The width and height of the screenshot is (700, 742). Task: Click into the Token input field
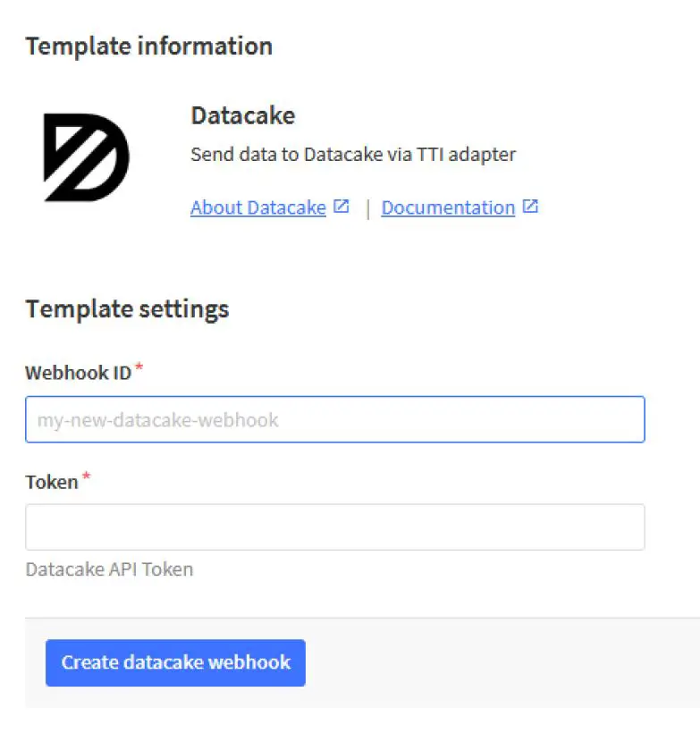(x=334, y=527)
